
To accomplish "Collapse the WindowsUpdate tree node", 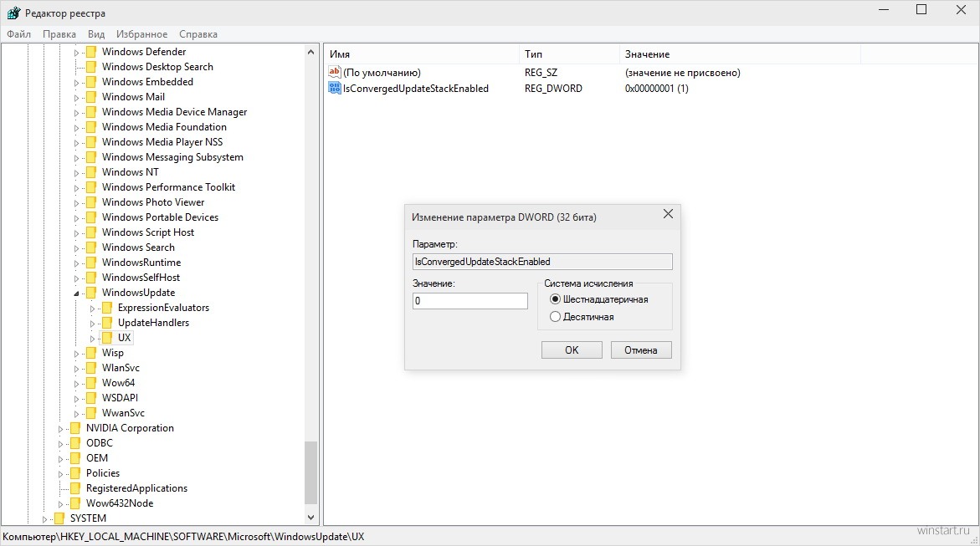I will tap(76, 293).
